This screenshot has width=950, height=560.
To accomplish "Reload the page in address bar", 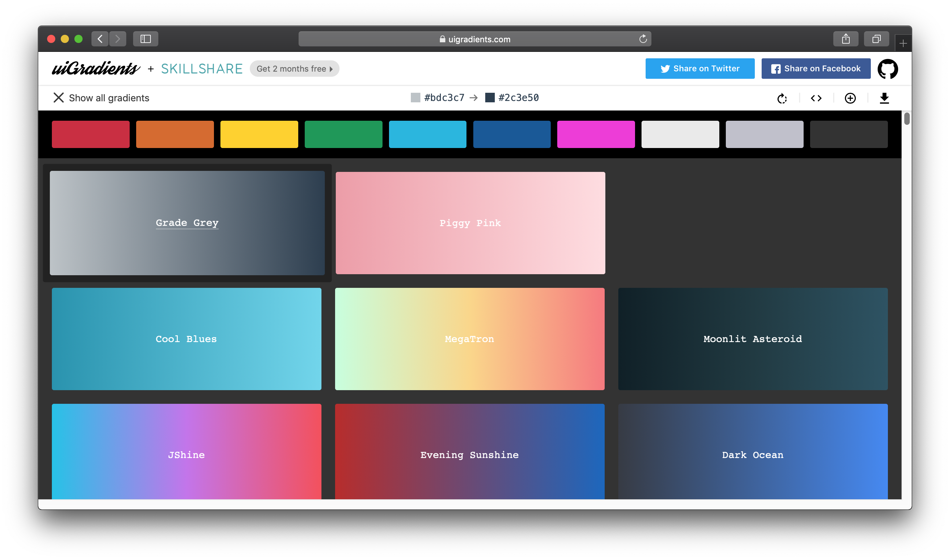I will (643, 39).
